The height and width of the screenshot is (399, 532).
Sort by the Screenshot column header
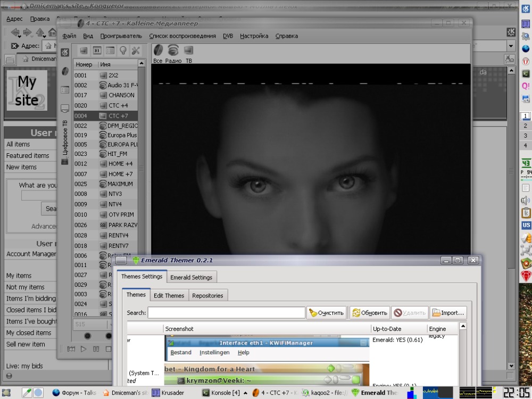point(268,329)
